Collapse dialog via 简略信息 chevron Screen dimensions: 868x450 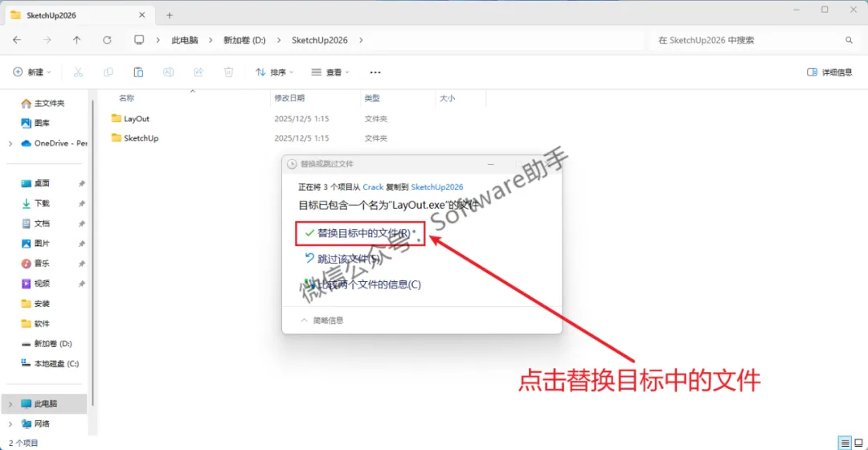pyautogui.click(x=304, y=321)
